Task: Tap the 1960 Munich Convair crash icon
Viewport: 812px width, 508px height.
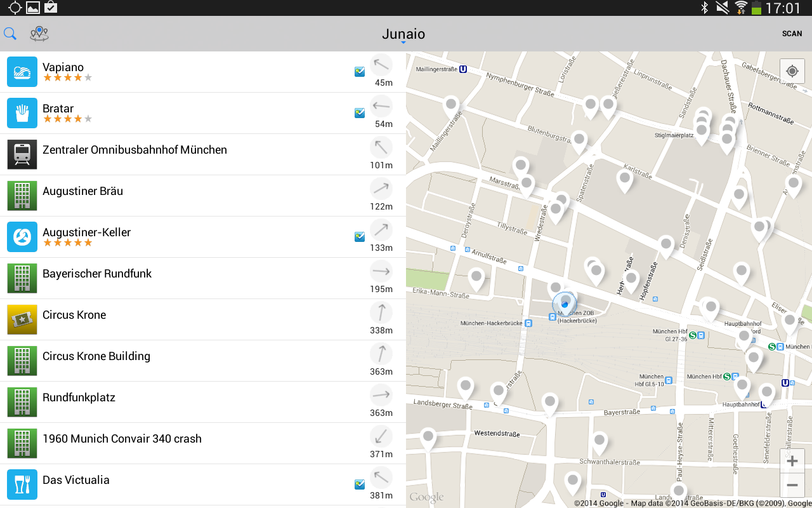Action: 22,443
